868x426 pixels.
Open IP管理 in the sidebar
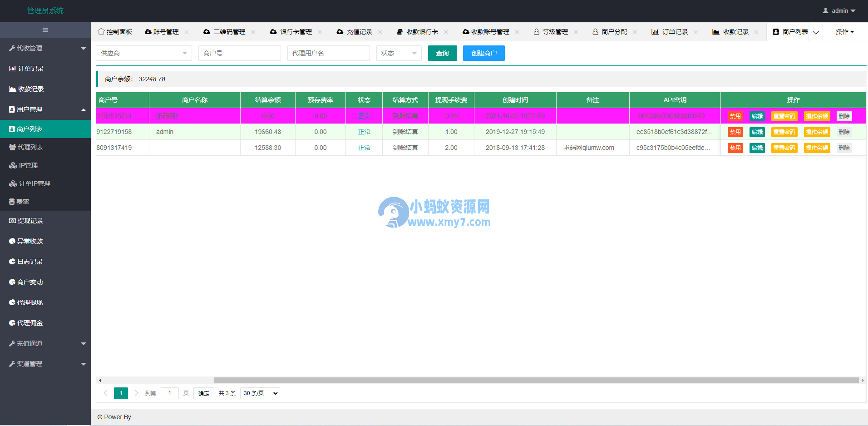point(27,165)
